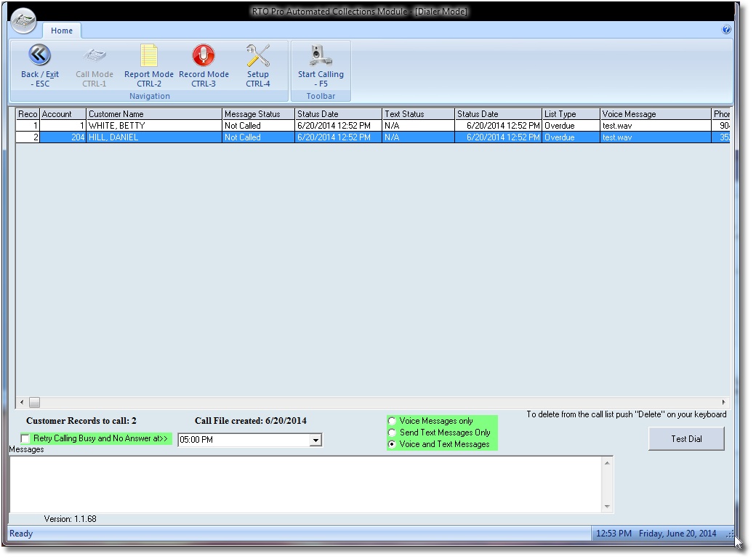Click the Back / Exit arrow icon

point(39,55)
